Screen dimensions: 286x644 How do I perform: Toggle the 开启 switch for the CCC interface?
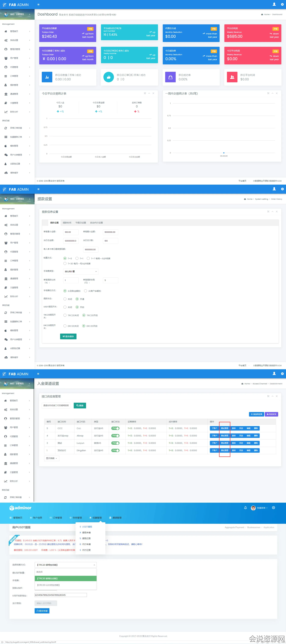click(x=115, y=428)
